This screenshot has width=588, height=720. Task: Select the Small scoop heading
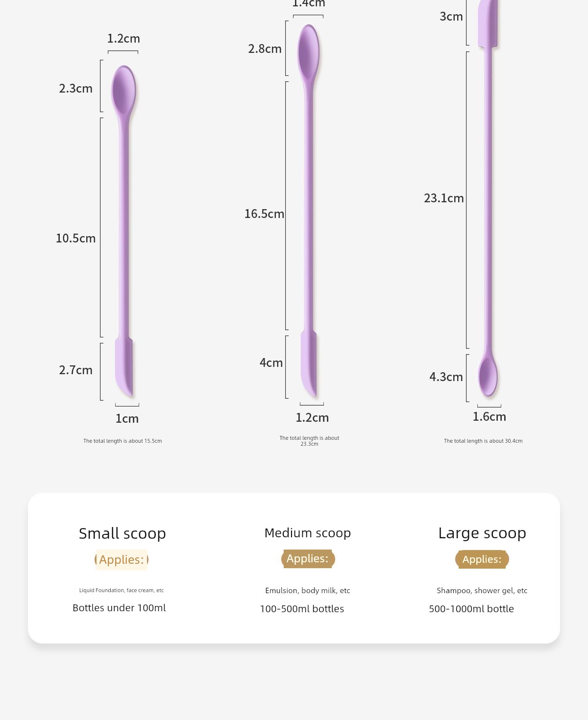122,533
